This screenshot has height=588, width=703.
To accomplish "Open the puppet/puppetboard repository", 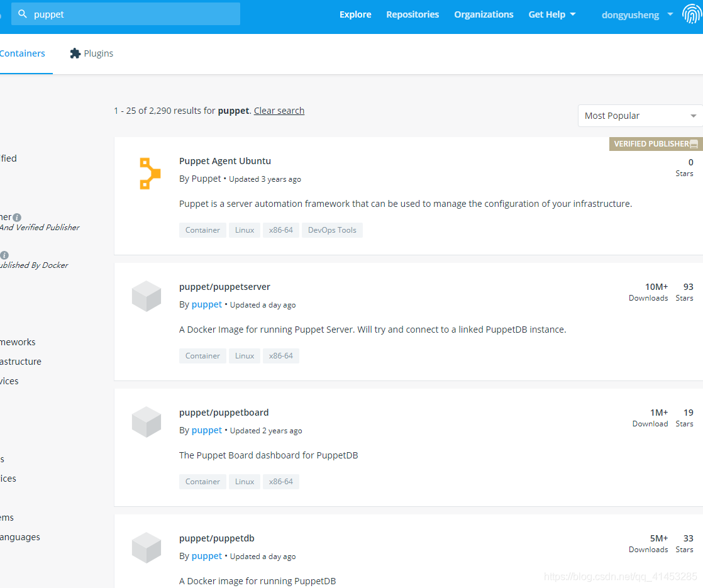I will 224,413.
